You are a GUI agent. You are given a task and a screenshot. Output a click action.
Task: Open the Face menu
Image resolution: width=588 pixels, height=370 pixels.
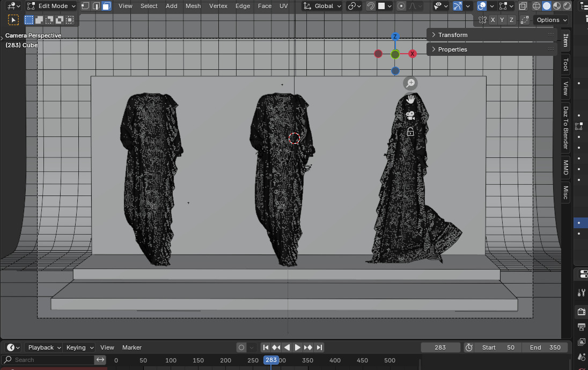click(x=264, y=6)
